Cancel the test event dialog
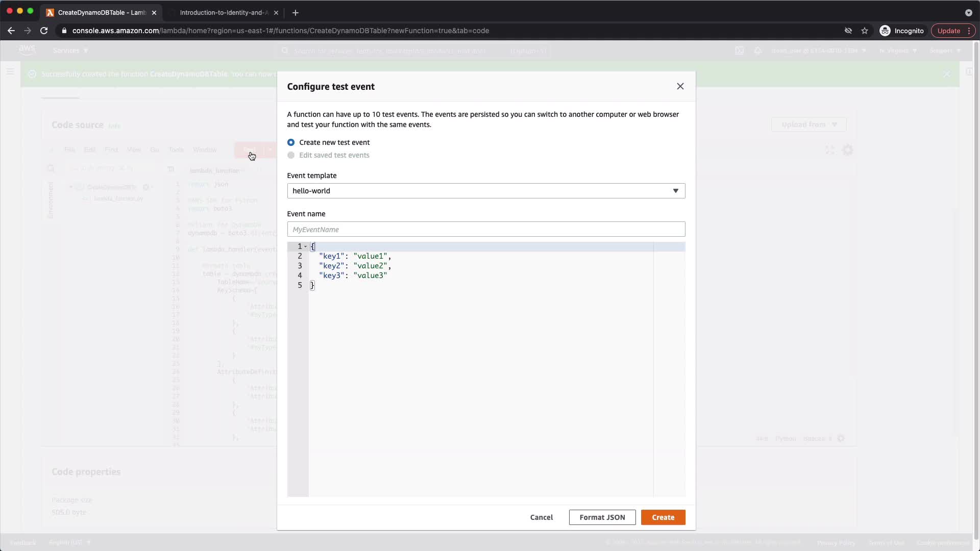 (541, 517)
